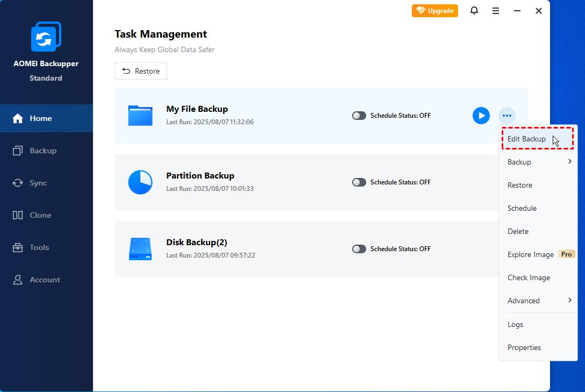
Task: Choose Edit Backup from the context menu
Action: click(x=537, y=139)
